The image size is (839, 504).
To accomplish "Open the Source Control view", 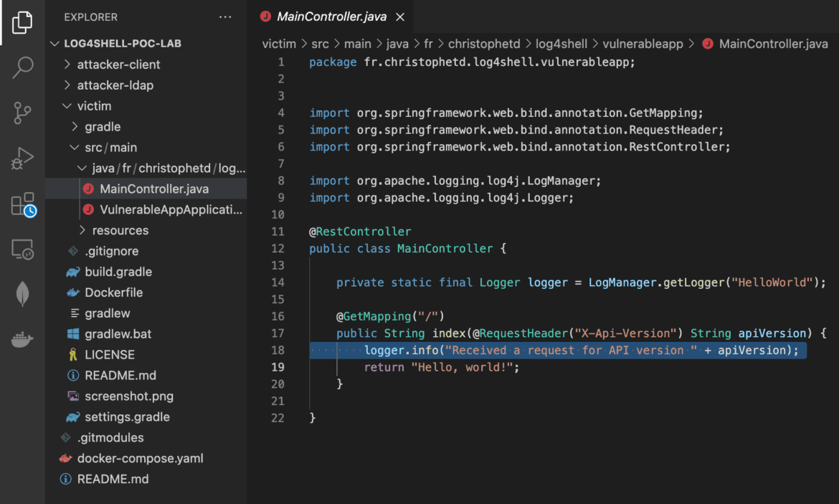I will pyautogui.click(x=22, y=113).
